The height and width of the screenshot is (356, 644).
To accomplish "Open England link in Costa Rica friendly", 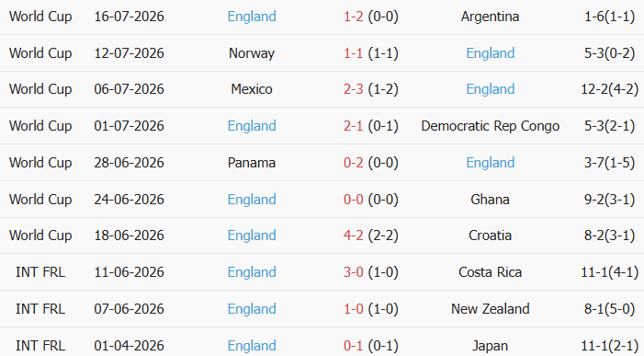I will (252, 272).
